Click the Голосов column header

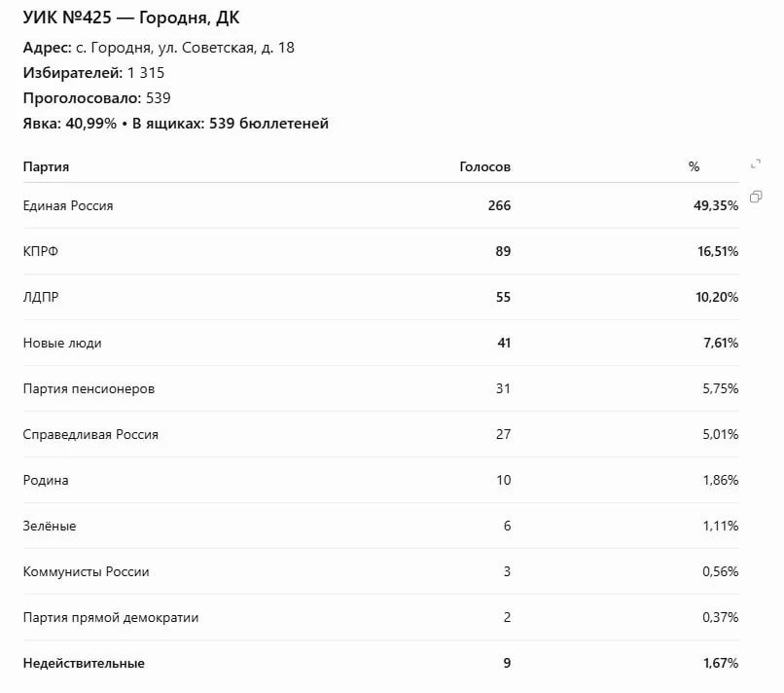[485, 166]
